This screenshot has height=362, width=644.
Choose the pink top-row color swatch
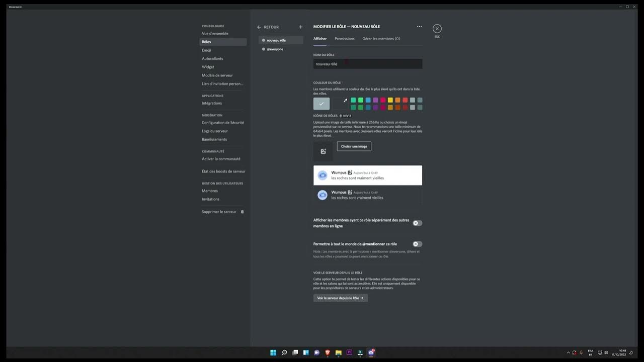click(x=383, y=100)
